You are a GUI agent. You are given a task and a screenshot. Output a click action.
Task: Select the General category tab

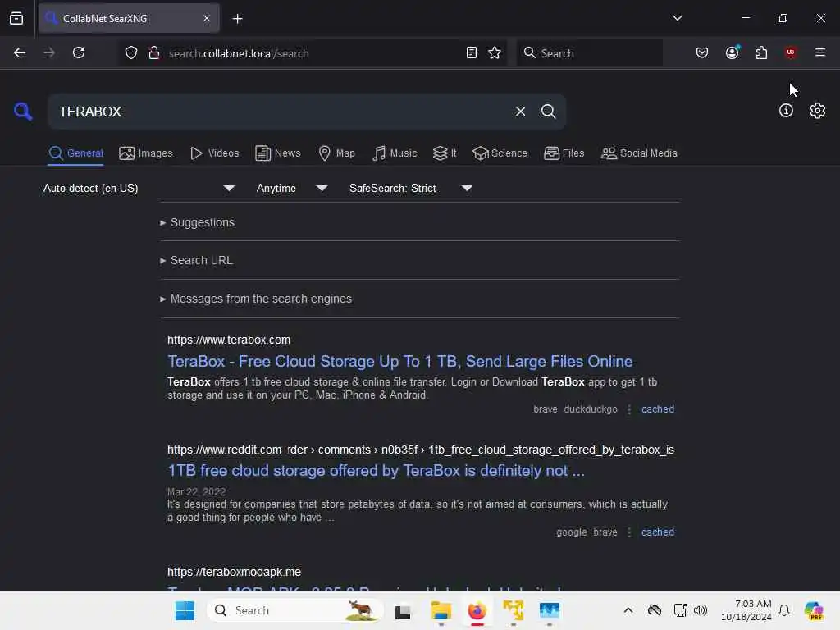(x=75, y=153)
